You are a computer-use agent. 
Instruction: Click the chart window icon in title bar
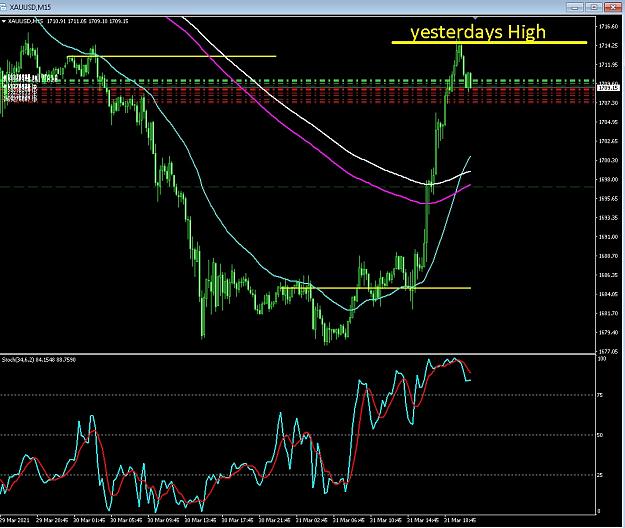coord(3,7)
